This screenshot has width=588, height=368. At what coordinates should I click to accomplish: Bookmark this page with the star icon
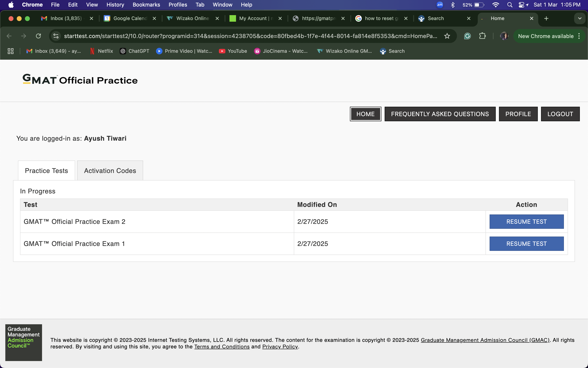pyautogui.click(x=447, y=36)
